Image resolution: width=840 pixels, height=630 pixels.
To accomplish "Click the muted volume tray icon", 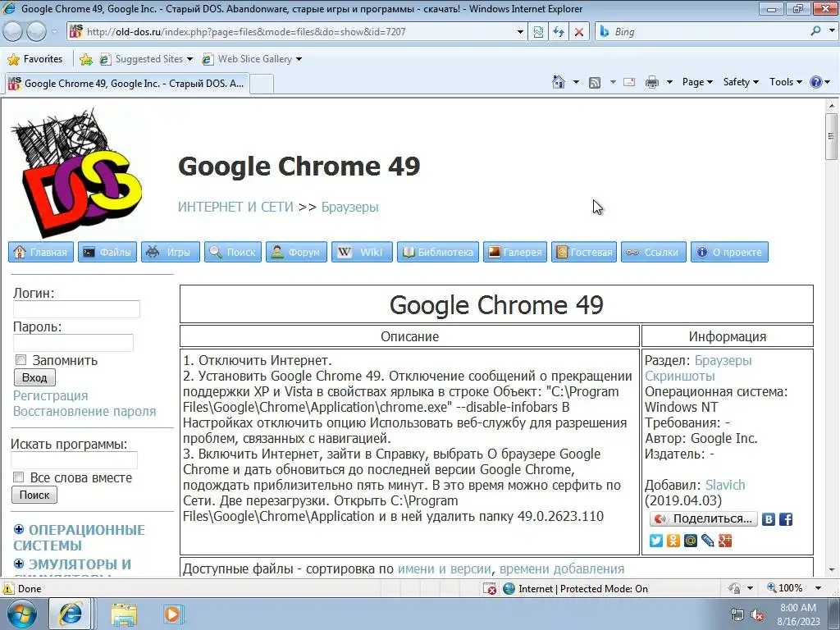I will tap(757, 615).
